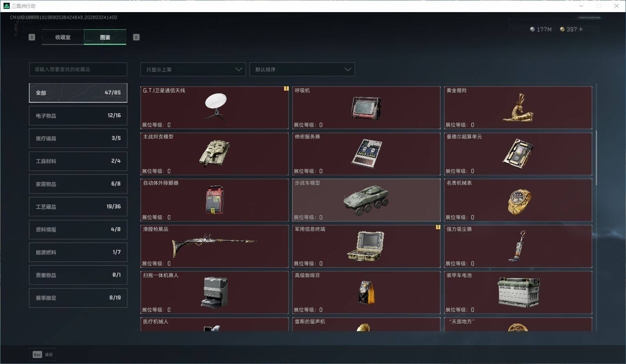Select the 名贵机械表 collectible card
The width and height of the screenshot is (626, 364).
tap(518, 200)
